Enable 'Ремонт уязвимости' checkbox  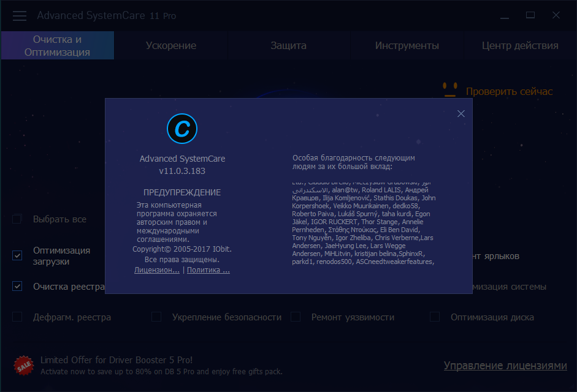point(296,317)
